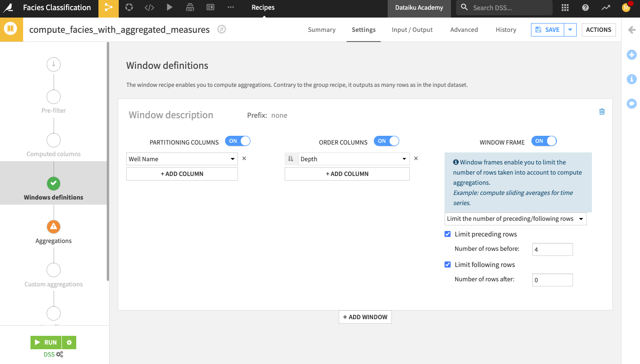Open the applications grid icon
The width and height of the screenshot is (640, 364).
point(565,8)
